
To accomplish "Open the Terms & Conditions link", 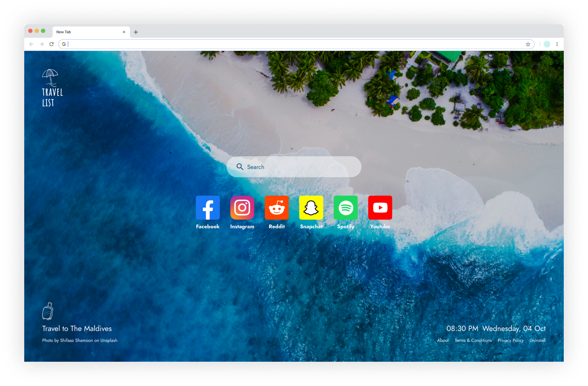I will pos(473,341).
